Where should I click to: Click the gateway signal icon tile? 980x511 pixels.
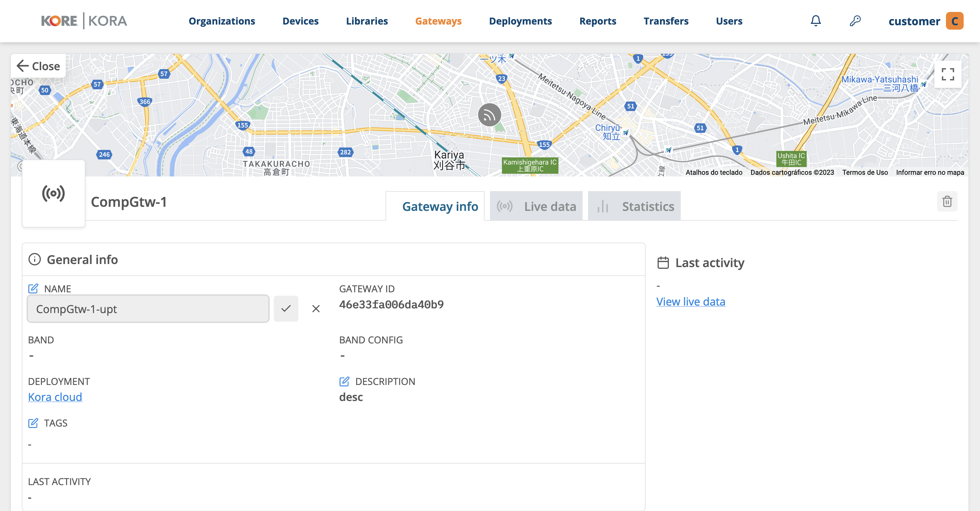point(53,193)
